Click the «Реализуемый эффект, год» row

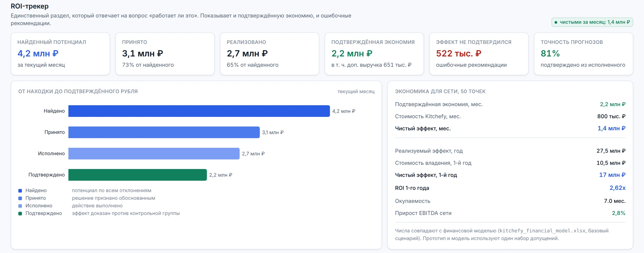(510, 151)
